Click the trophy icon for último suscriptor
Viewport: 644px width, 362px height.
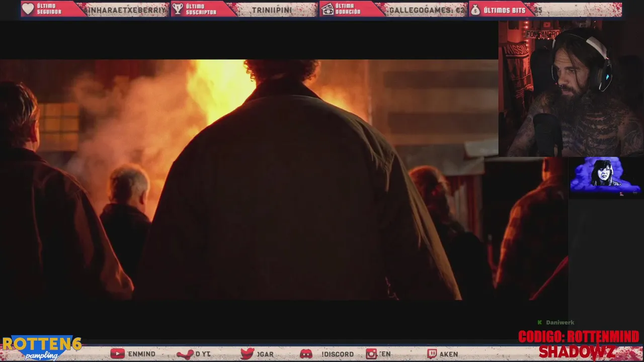tap(178, 9)
